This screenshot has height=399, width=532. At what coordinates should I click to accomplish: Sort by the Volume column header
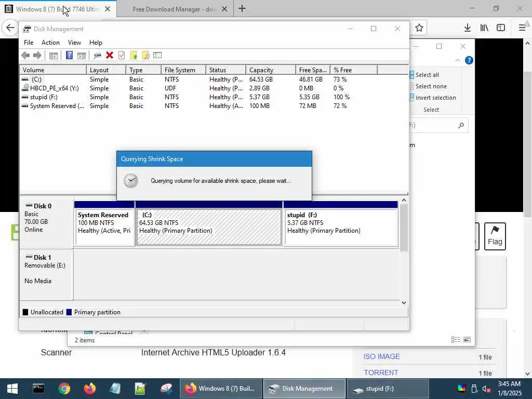point(53,70)
